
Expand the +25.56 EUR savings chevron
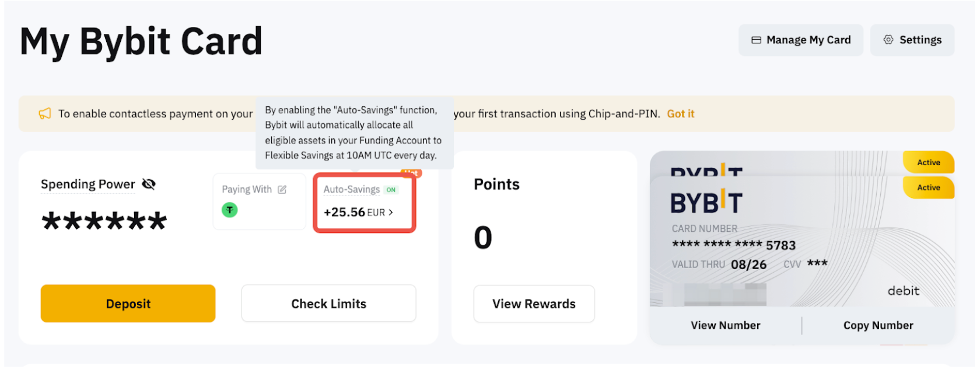pos(391,213)
